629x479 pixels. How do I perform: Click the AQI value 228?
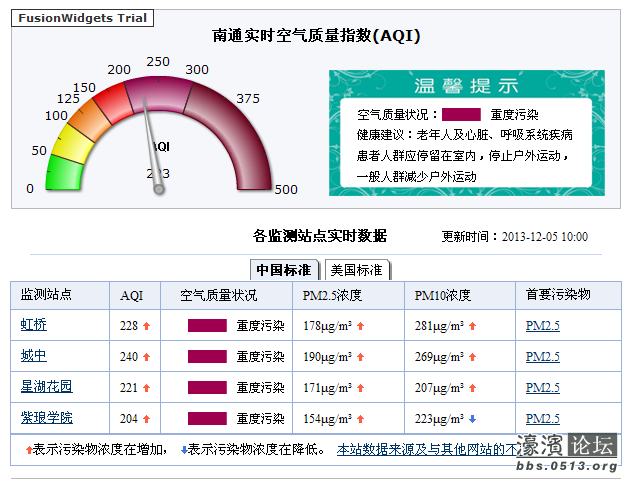pyautogui.click(x=129, y=326)
